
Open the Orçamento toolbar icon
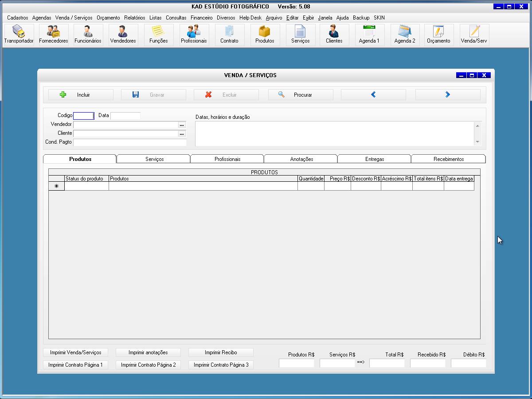438,35
